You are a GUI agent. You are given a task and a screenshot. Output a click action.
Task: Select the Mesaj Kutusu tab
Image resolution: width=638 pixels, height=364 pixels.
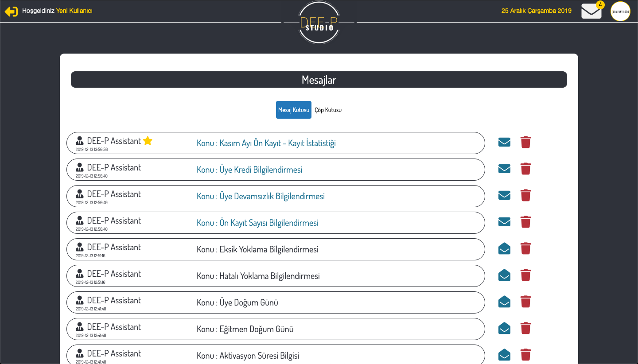[x=293, y=110]
